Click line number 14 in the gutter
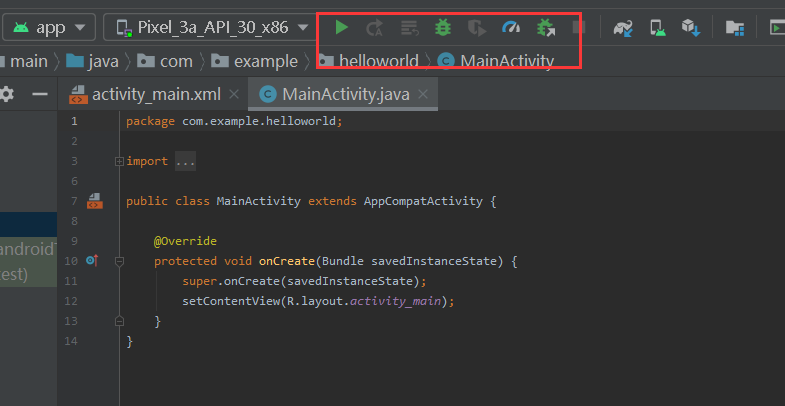Screen dimensions: 785x406 click(71, 341)
